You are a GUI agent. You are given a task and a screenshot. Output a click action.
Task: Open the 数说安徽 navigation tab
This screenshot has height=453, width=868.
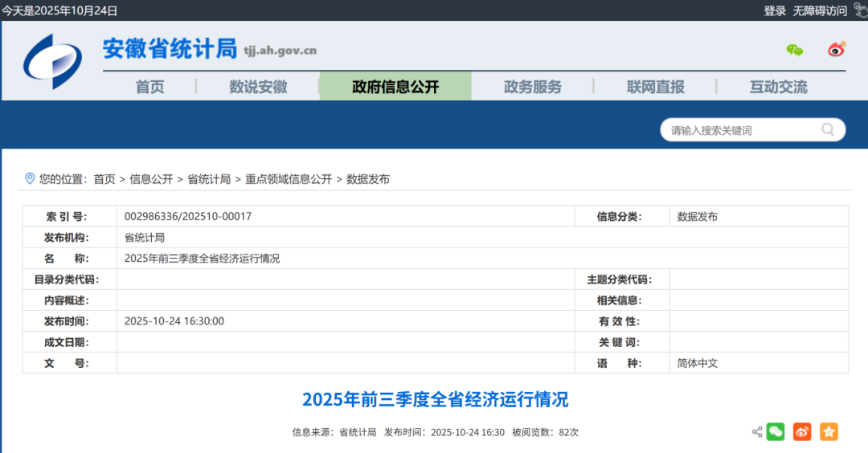click(x=258, y=87)
